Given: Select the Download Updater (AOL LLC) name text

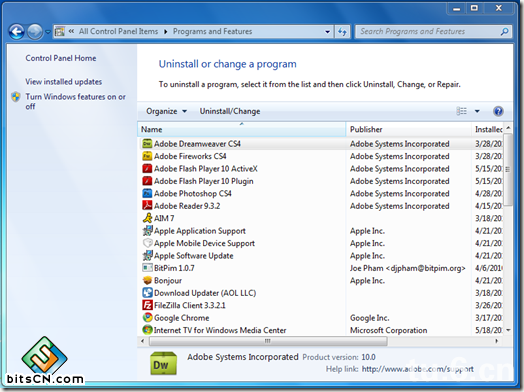Looking at the screenshot, I should pos(205,293).
